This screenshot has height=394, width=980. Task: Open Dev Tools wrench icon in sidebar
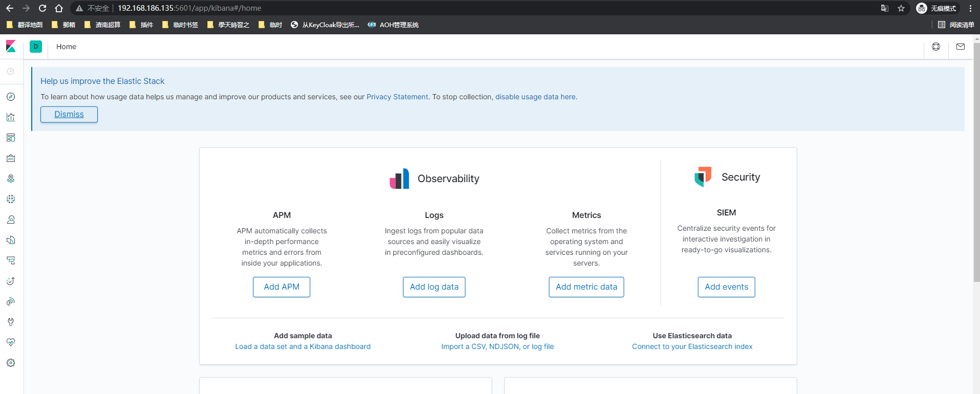pos(11,322)
